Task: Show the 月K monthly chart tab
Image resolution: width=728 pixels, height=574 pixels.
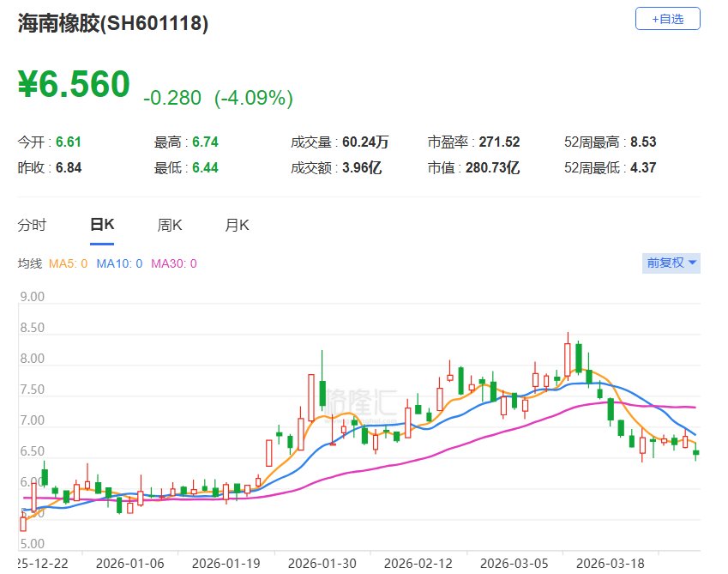Action: pos(237,226)
